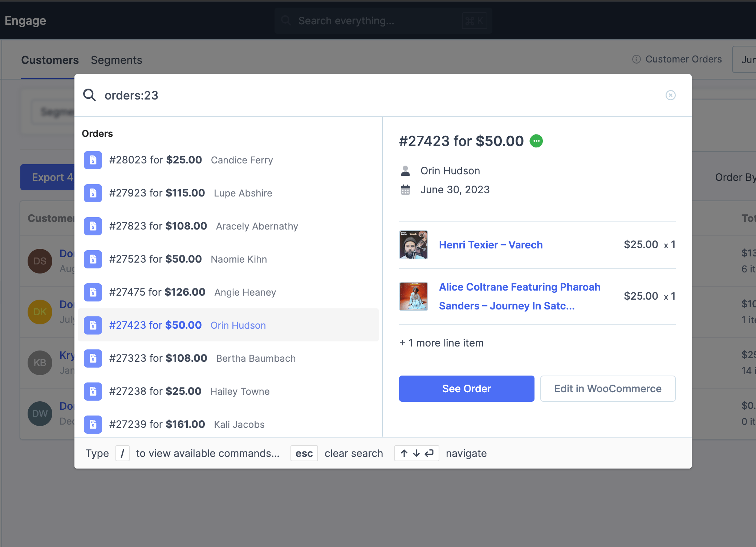This screenshot has height=547, width=756.
Task: Open the Henri Texier album thumbnail
Action: pos(413,245)
